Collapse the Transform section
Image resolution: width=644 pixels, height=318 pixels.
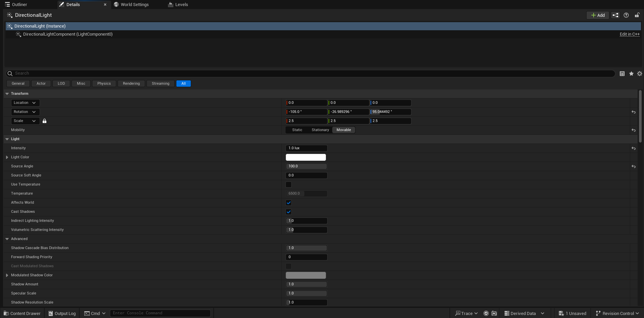point(7,94)
